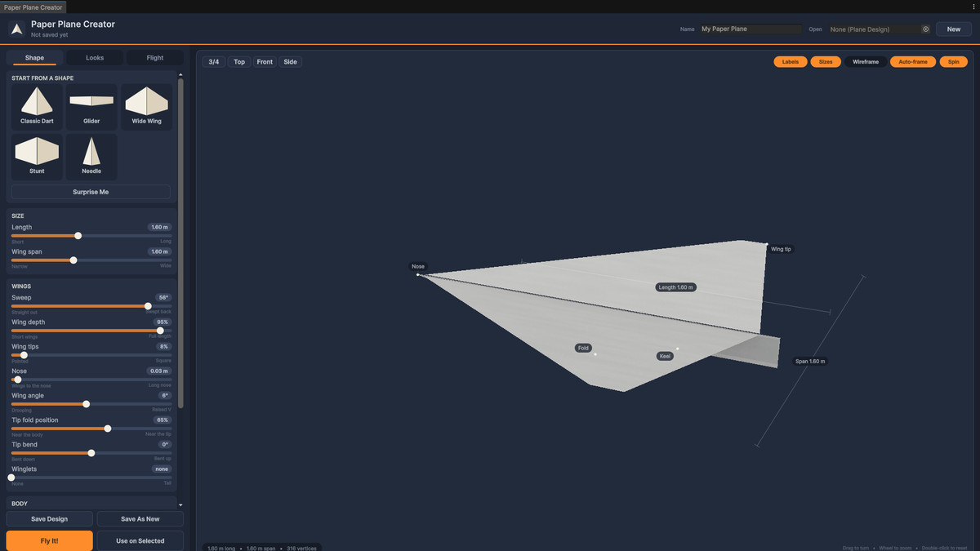Choose the Wide Wing shape preset
The image size is (980, 551).
pos(147,107)
